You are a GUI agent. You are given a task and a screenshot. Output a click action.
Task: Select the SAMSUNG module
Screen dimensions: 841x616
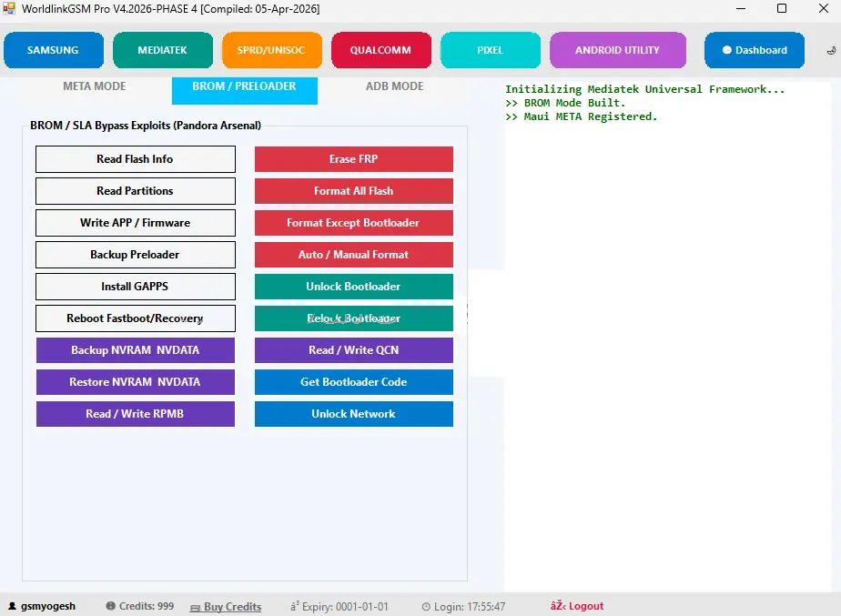[53, 50]
